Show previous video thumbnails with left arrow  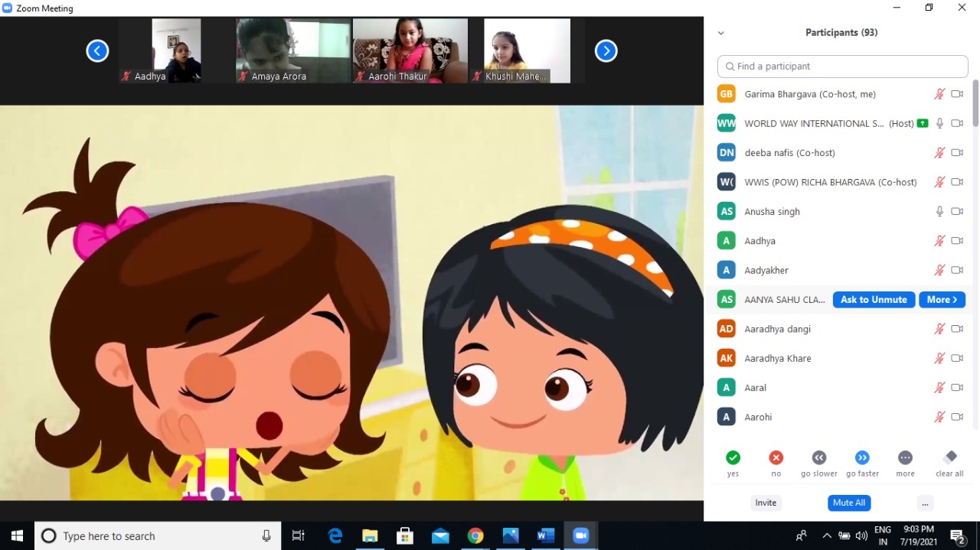[97, 50]
